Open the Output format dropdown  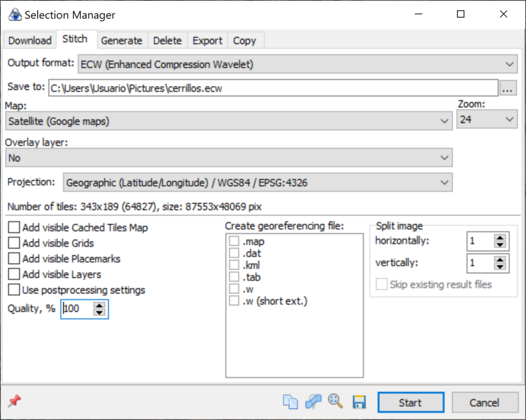point(298,64)
